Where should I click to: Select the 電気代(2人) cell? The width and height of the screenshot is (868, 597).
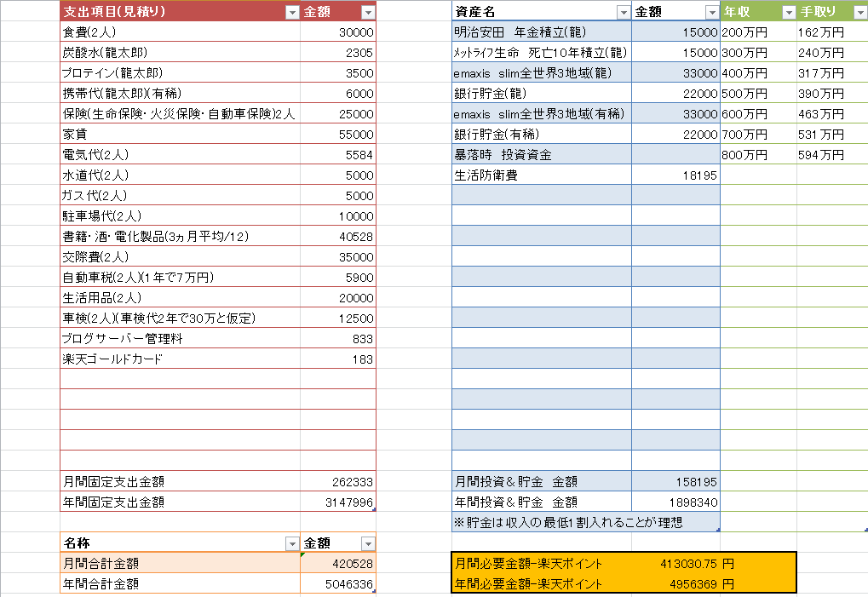point(180,155)
